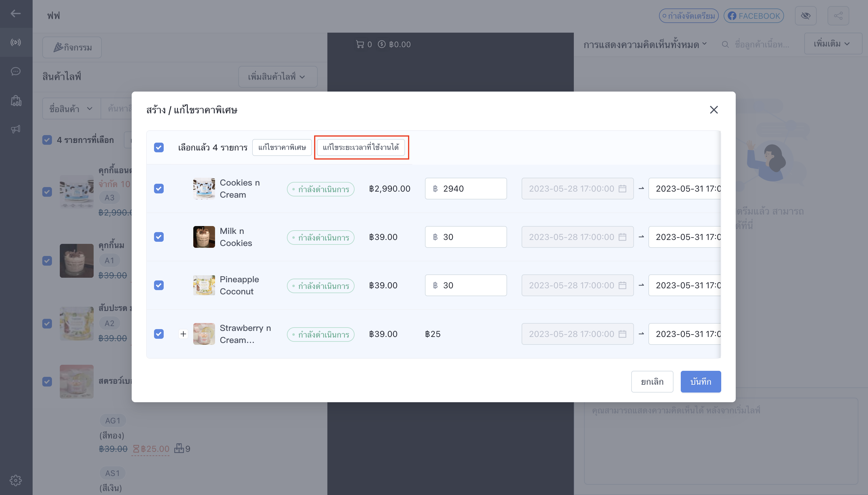The image size is (868, 495).
Task: Toggle select-all checkbox in dialog header
Action: pyautogui.click(x=159, y=147)
